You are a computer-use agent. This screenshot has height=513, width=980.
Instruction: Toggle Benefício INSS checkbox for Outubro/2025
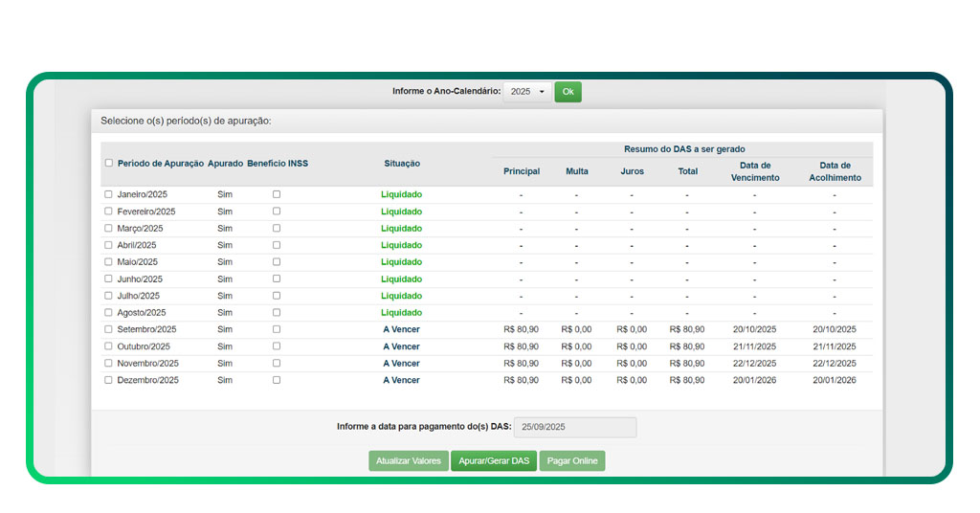point(277,346)
